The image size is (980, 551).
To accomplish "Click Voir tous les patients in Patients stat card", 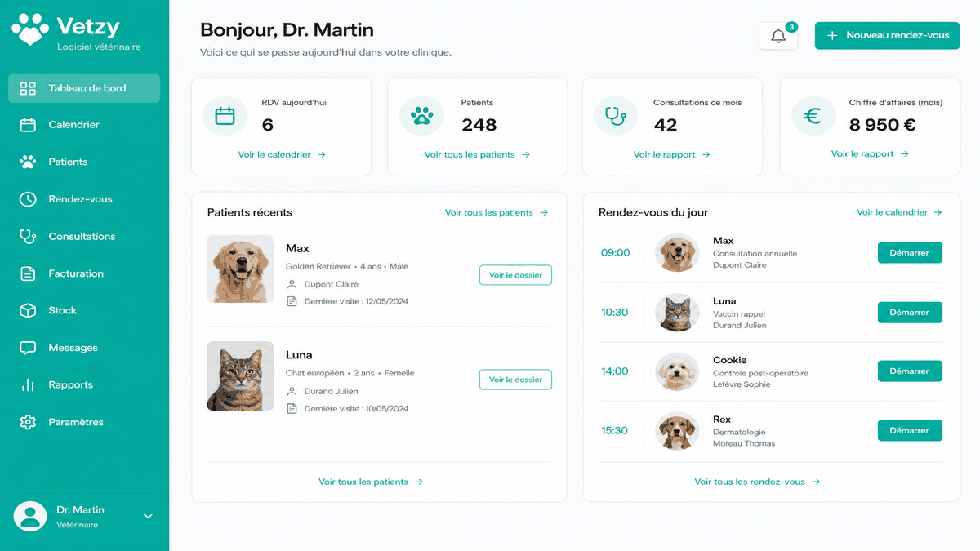I will click(477, 154).
